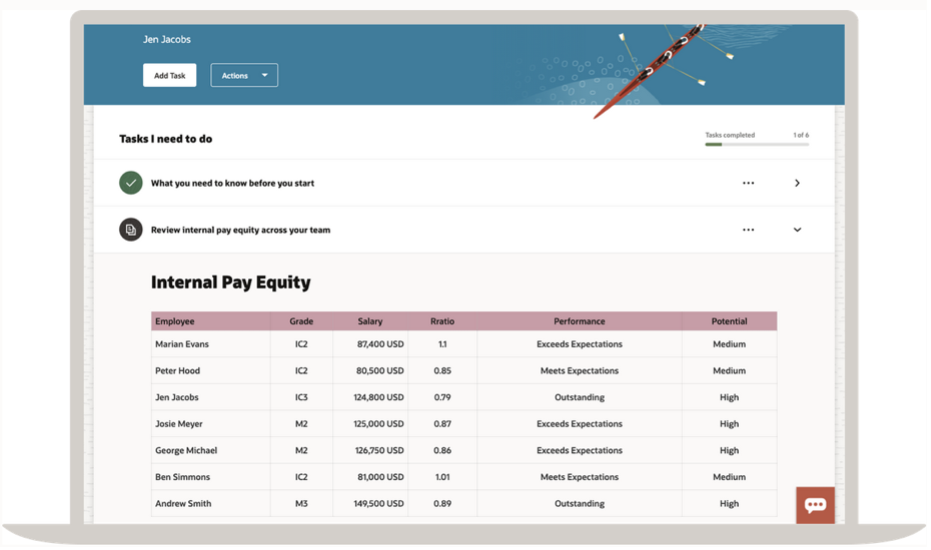The width and height of the screenshot is (931, 550).
Task: Select employee Josie Meyer
Action: pos(179,424)
